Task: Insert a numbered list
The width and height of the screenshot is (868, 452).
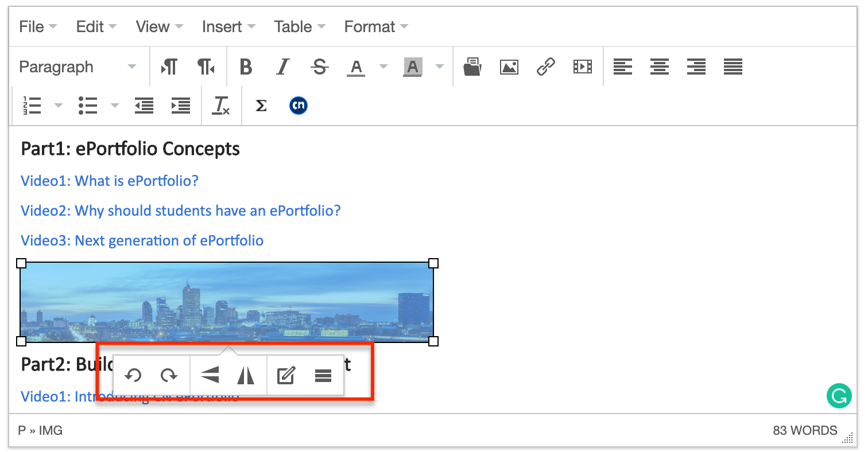Action: pos(32,106)
